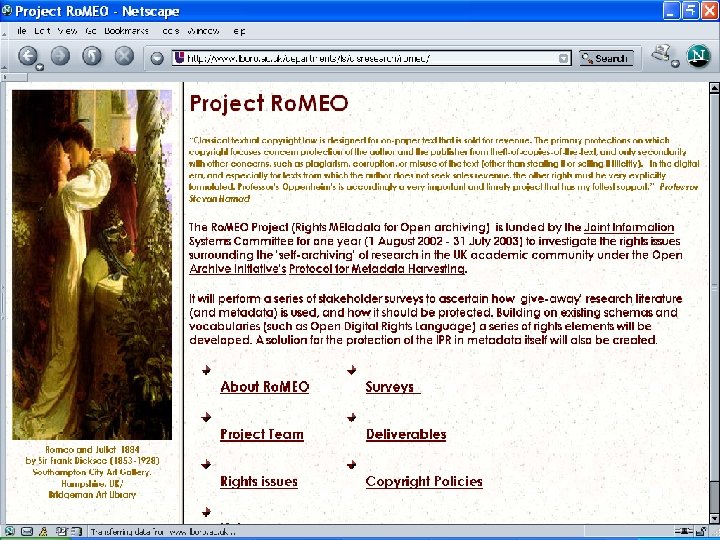The height and width of the screenshot is (540, 720).
Task: Open the Help menu
Action: click(x=239, y=31)
